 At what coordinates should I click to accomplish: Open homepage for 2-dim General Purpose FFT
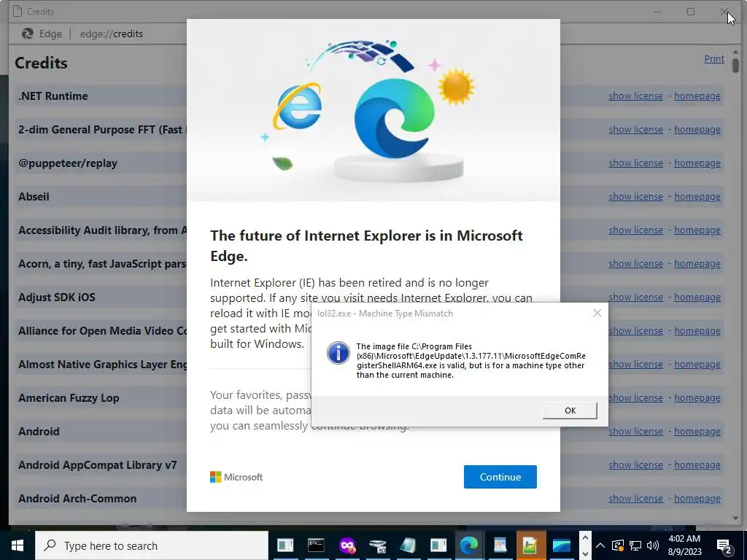point(697,130)
